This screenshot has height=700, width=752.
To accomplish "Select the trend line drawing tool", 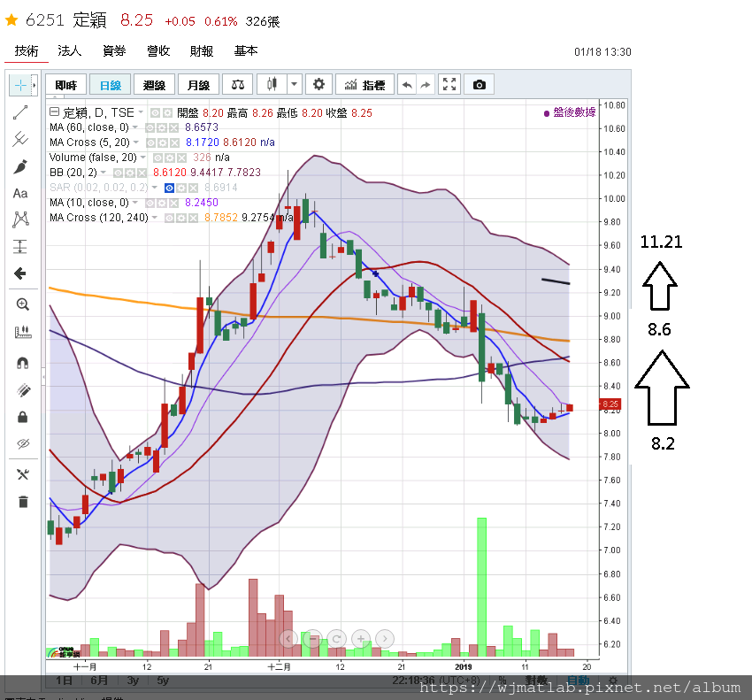I will coord(20,112).
